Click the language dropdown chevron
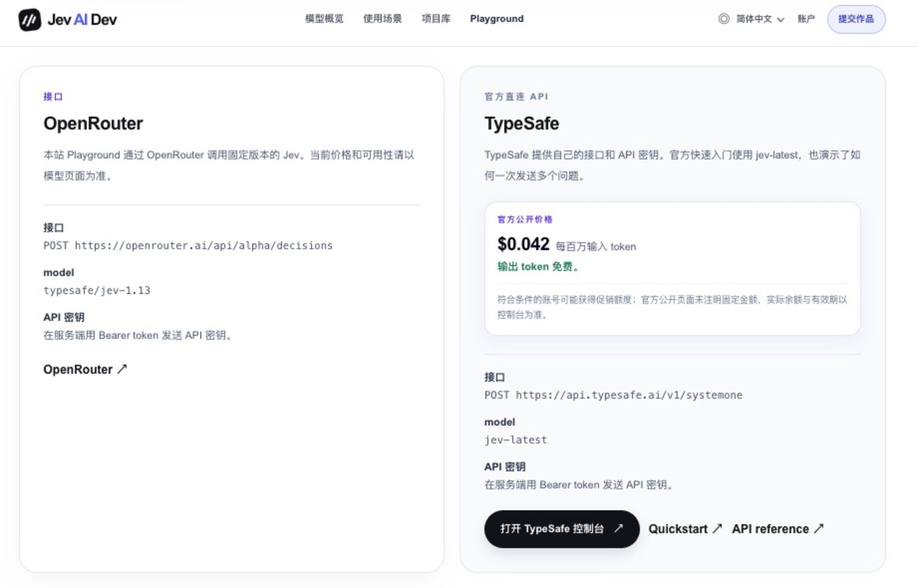 click(x=781, y=19)
